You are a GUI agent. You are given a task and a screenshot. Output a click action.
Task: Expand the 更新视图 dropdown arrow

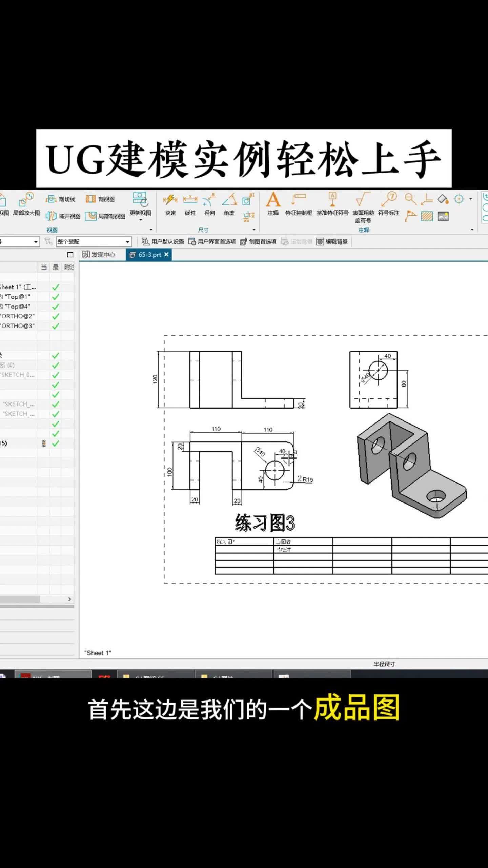141,220
